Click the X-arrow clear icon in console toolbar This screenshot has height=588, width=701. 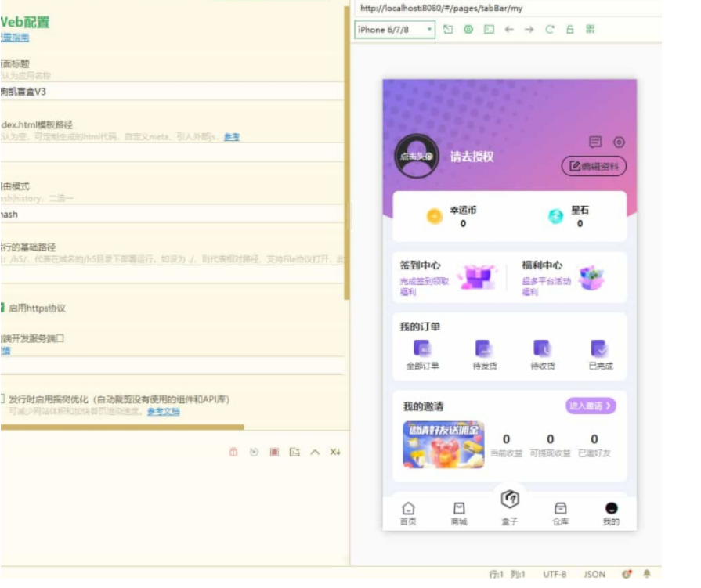tap(335, 453)
